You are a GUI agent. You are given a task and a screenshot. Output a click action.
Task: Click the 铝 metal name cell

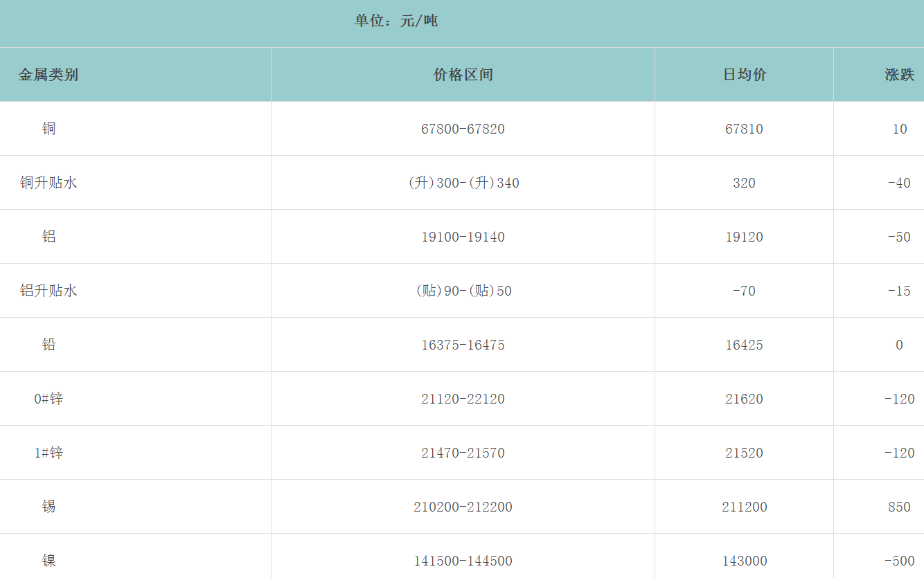click(48, 237)
